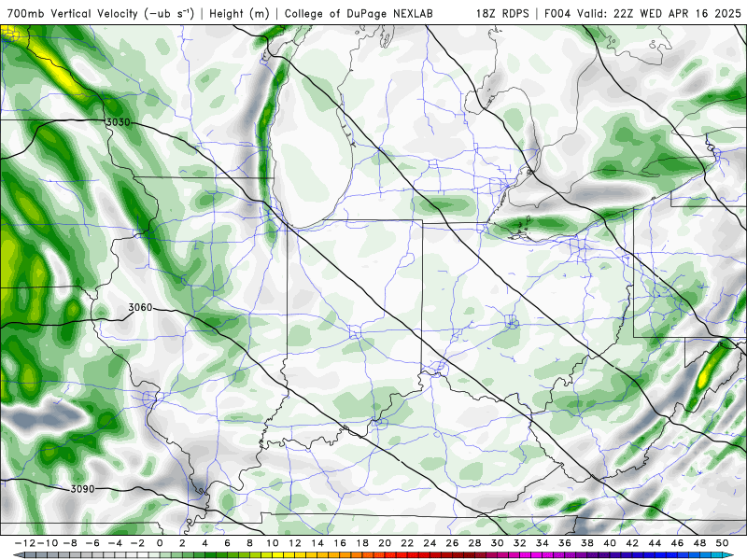Click the -6 value on the color scale
The height and width of the screenshot is (560, 747).
(x=92, y=543)
